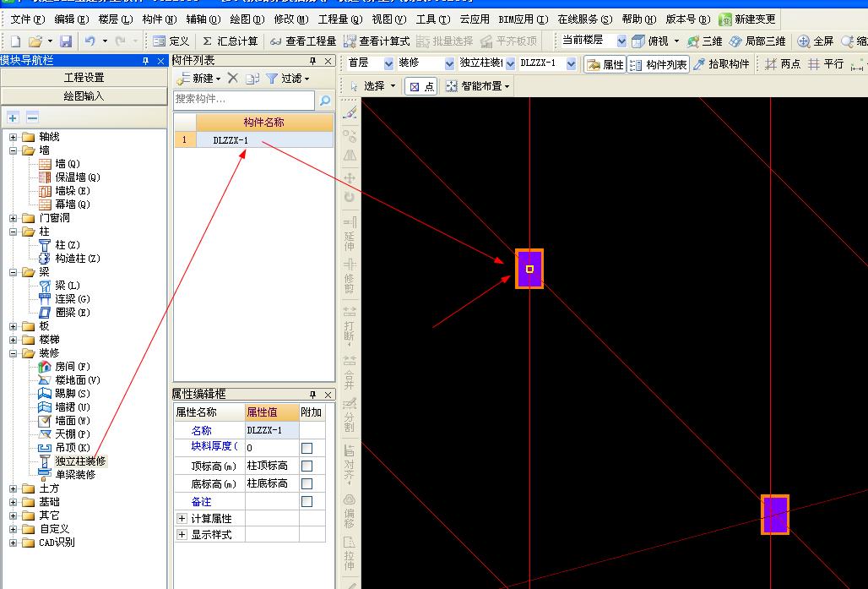
Task: Click the 新建变更 button
Action: (747, 19)
